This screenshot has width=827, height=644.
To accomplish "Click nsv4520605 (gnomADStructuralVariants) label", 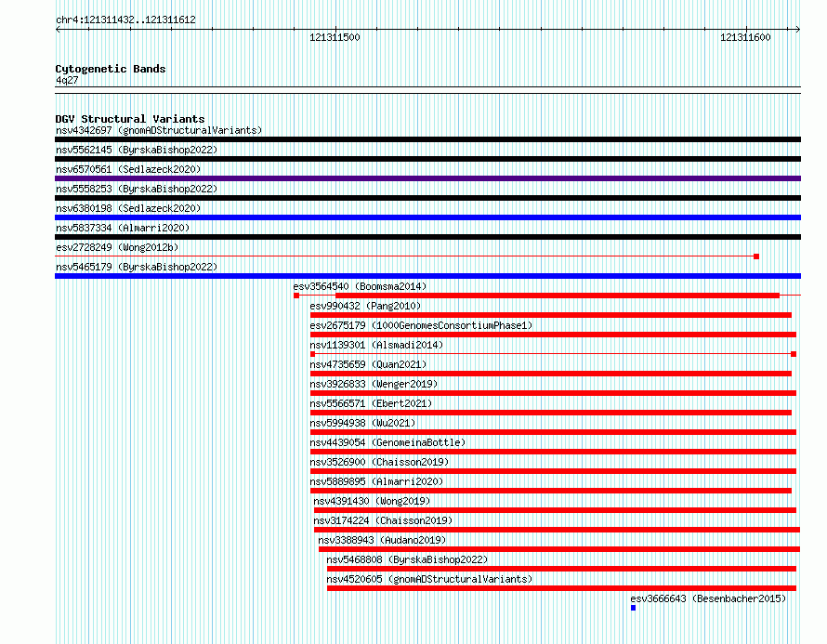I will point(429,579).
